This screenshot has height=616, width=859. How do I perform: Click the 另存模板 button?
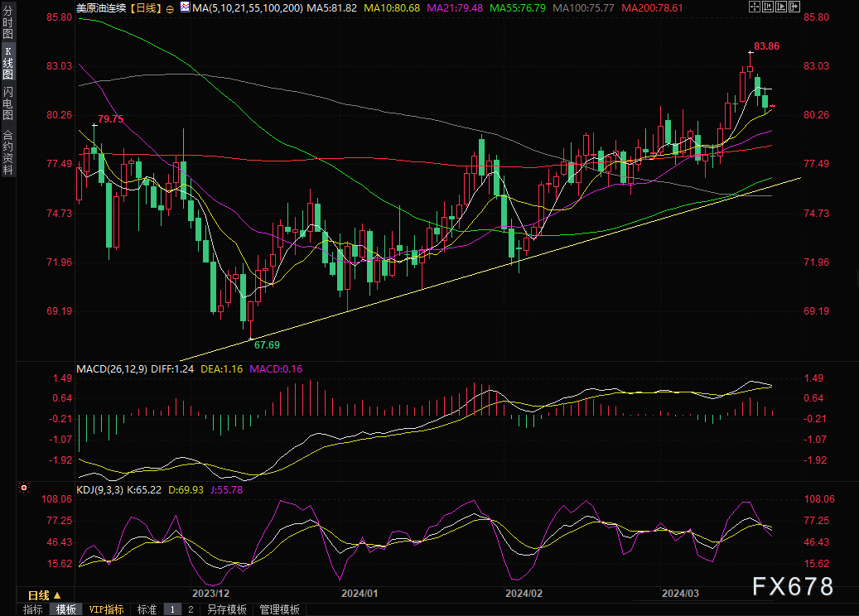coord(227,609)
